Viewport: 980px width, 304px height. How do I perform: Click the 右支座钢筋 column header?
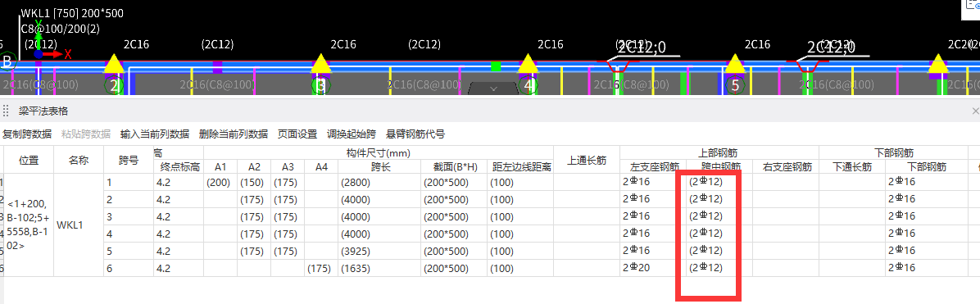(x=786, y=167)
